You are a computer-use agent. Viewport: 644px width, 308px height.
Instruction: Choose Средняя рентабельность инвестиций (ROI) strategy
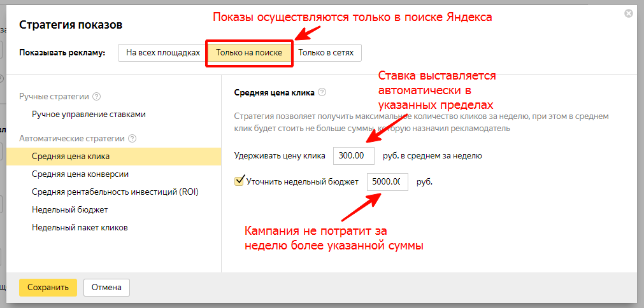(114, 192)
